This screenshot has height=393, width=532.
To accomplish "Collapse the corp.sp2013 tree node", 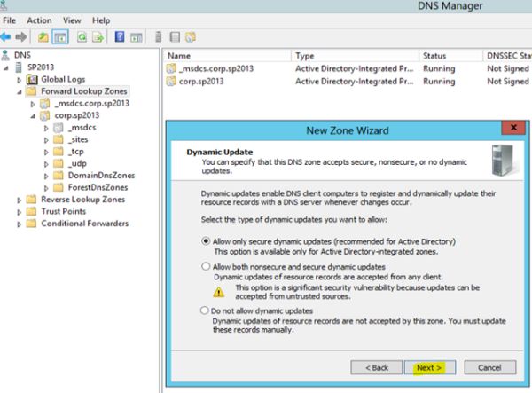I will point(33,116).
